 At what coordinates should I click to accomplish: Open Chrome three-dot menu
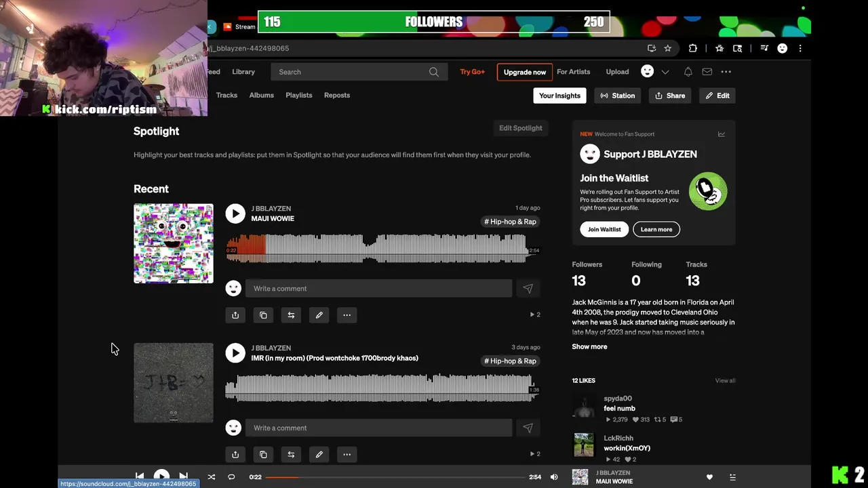[800, 48]
